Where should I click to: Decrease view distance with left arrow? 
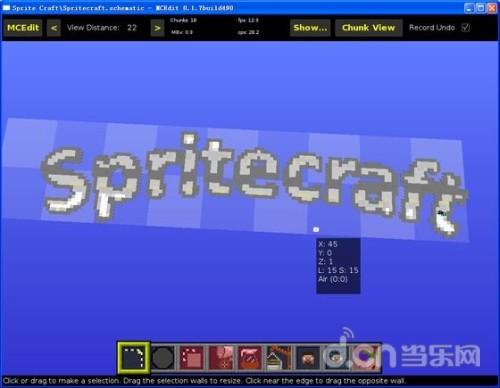coord(54,28)
